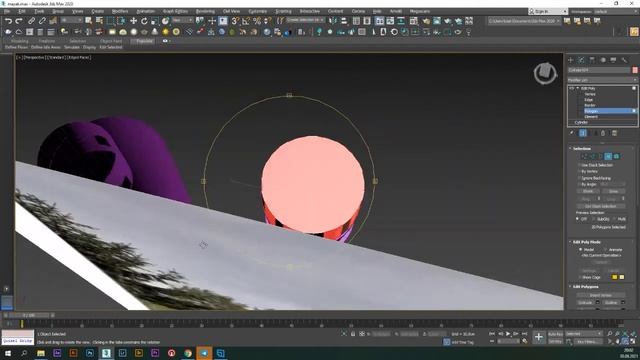Open the Workspaces default dropdown
640x360 pixels.
coord(616,11)
